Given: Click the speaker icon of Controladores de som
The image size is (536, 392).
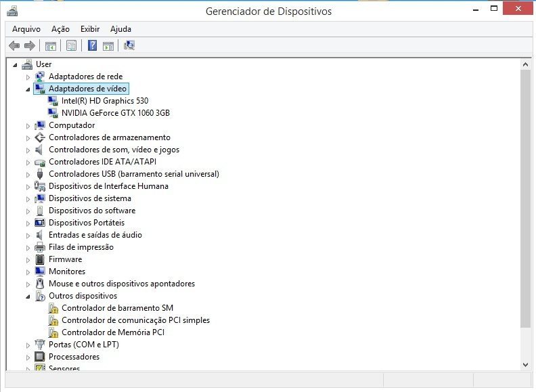Looking at the screenshot, I should point(39,150).
